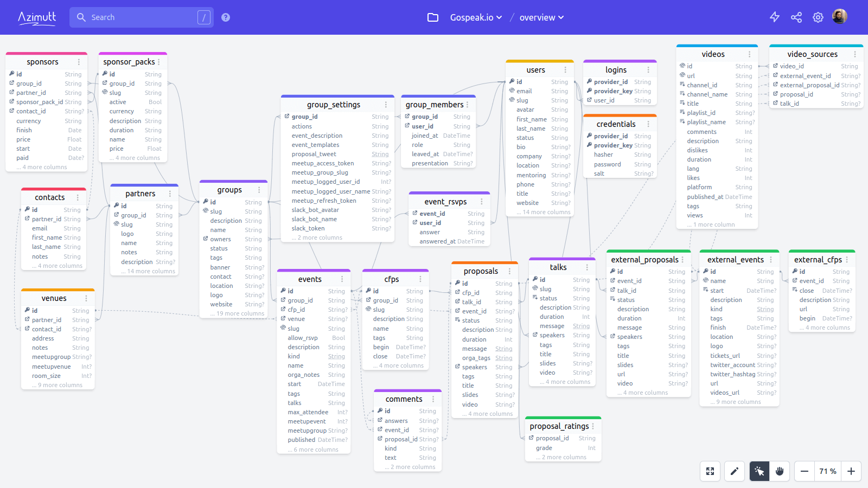
Task: Click the fit-to-screen icon in the bottom toolbar
Action: pyautogui.click(x=710, y=471)
